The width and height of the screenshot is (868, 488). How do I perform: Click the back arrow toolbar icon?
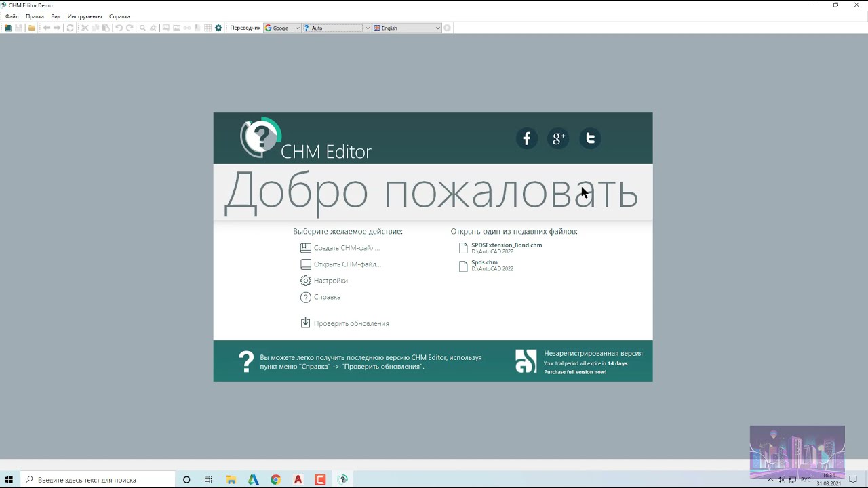pos(47,28)
